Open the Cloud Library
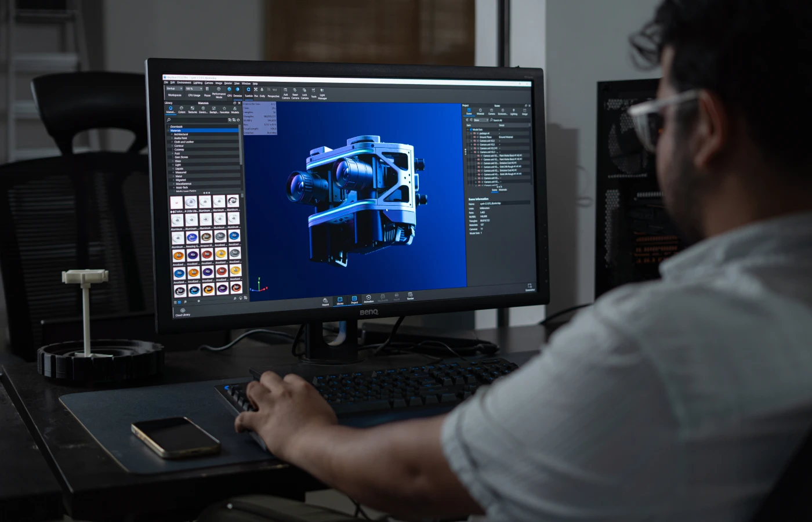Image resolution: width=812 pixels, height=522 pixels. 183,312
